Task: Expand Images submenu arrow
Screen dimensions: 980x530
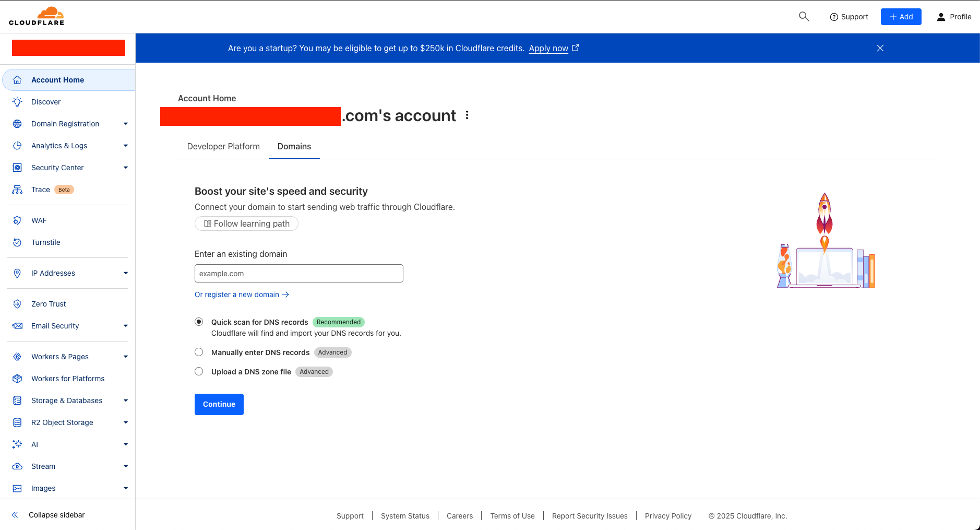Action: tap(126, 488)
